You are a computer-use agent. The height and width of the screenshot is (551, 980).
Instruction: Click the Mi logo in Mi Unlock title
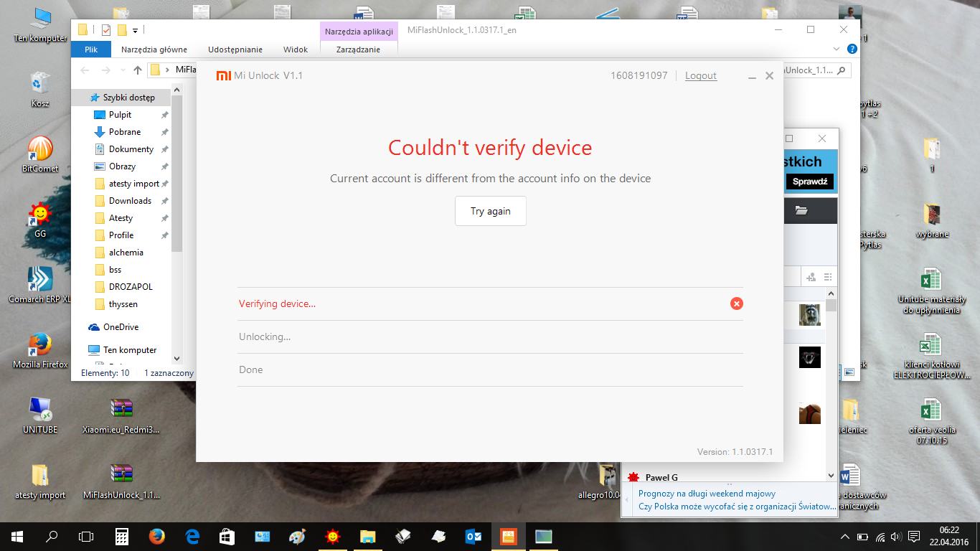tap(224, 75)
